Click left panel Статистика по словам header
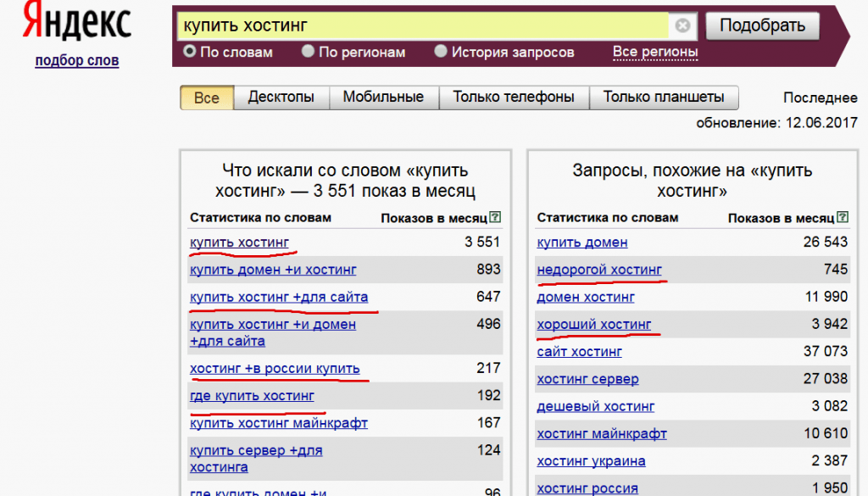The width and height of the screenshot is (868, 496). [260, 218]
